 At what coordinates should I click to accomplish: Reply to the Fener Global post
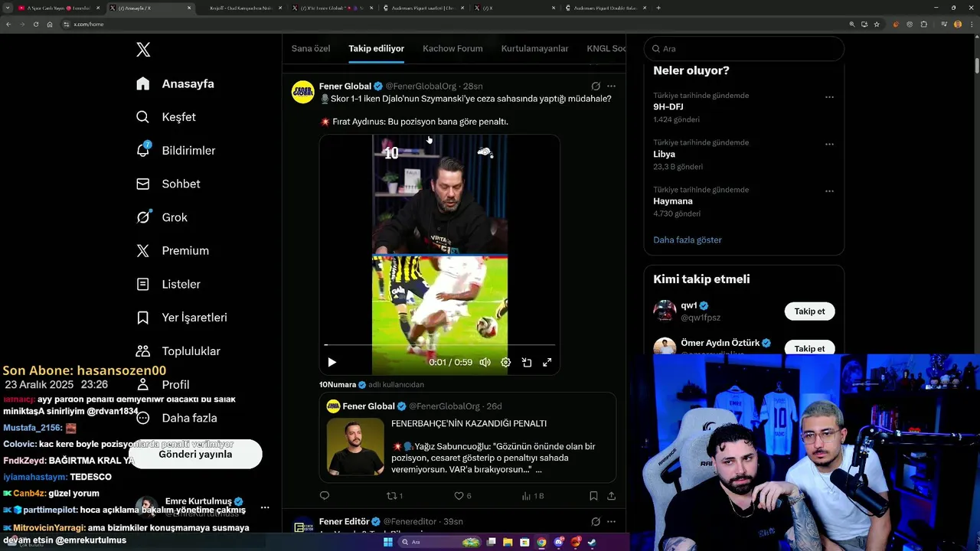[x=325, y=496]
